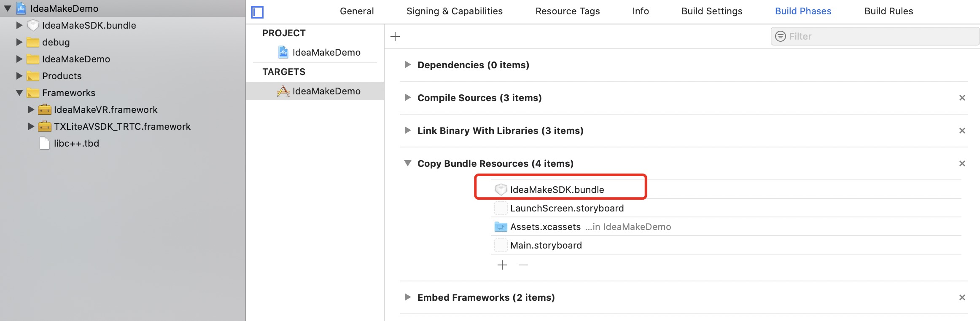Click the minus under Copy Bundle Resources list

pyautogui.click(x=523, y=265)
